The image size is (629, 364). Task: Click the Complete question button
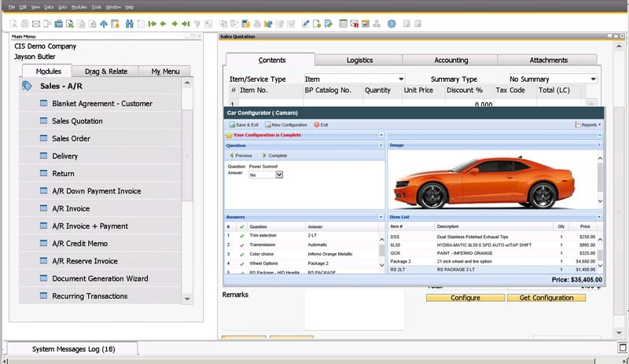coord(274,156)
